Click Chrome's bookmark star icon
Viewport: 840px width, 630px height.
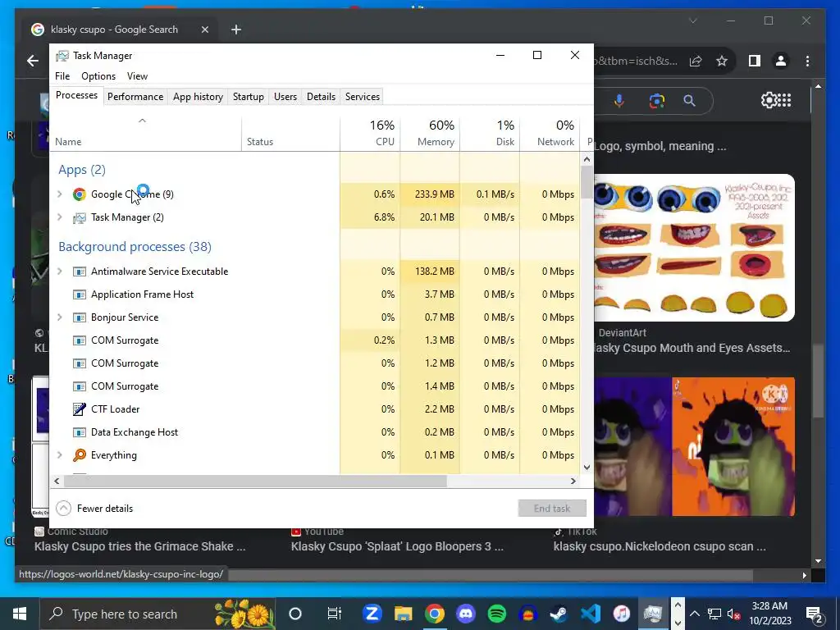pyautogui.click(x=722, y=61)
